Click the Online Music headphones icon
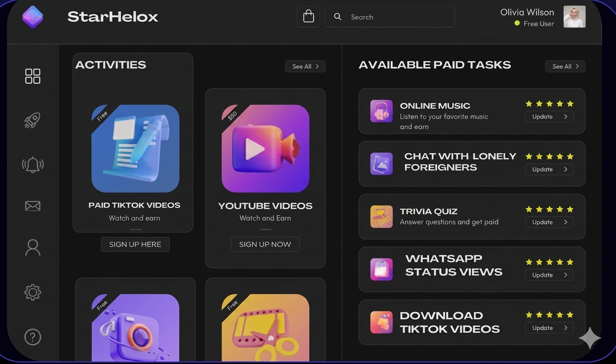The width and height of the screenshot is (616, 364). [x=382, y=111]
